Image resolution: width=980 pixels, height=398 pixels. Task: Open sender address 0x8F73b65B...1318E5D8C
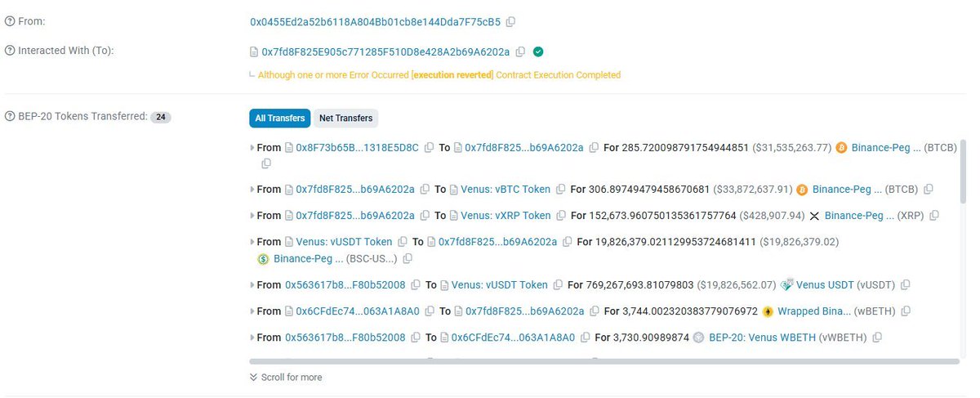[357, 148]
